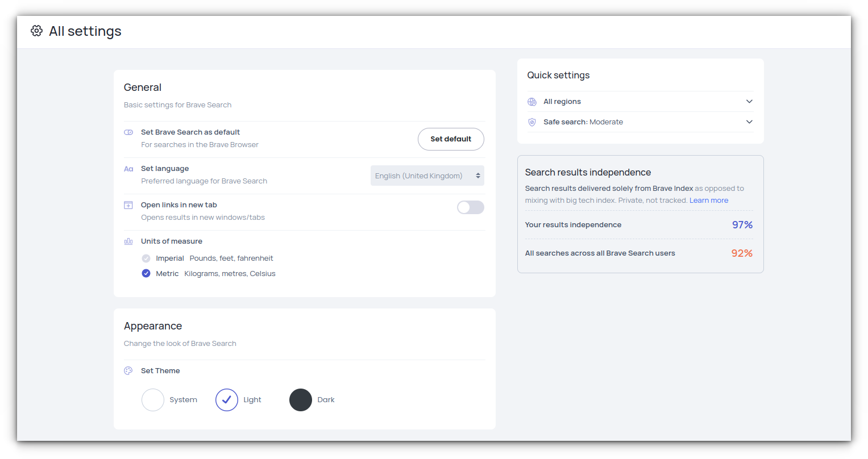Open the English (United Kingdom) language dropdown
868x459 pixels.
coord(427,176)
